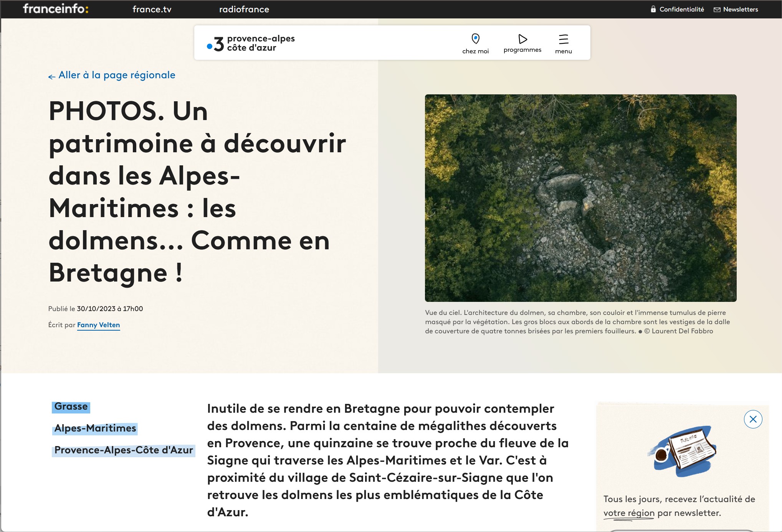Click the menu label
Screen dimensions: 782x532
coord(563,51)
